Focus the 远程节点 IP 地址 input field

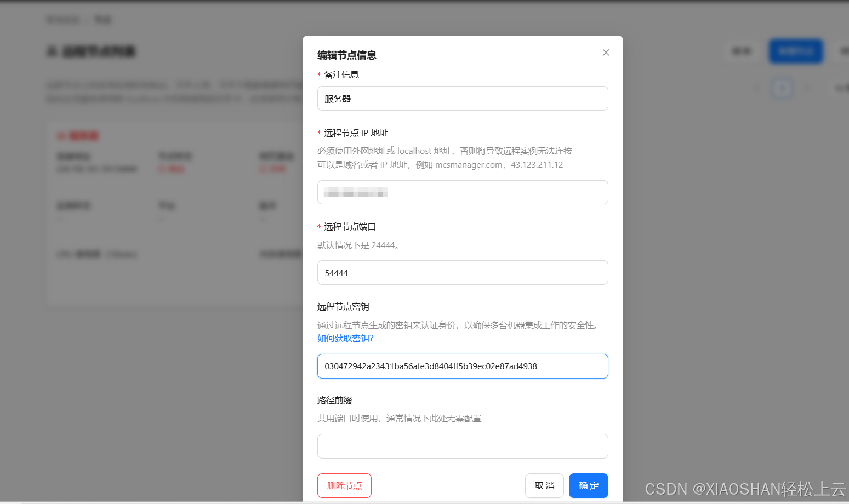coord(463,192)
